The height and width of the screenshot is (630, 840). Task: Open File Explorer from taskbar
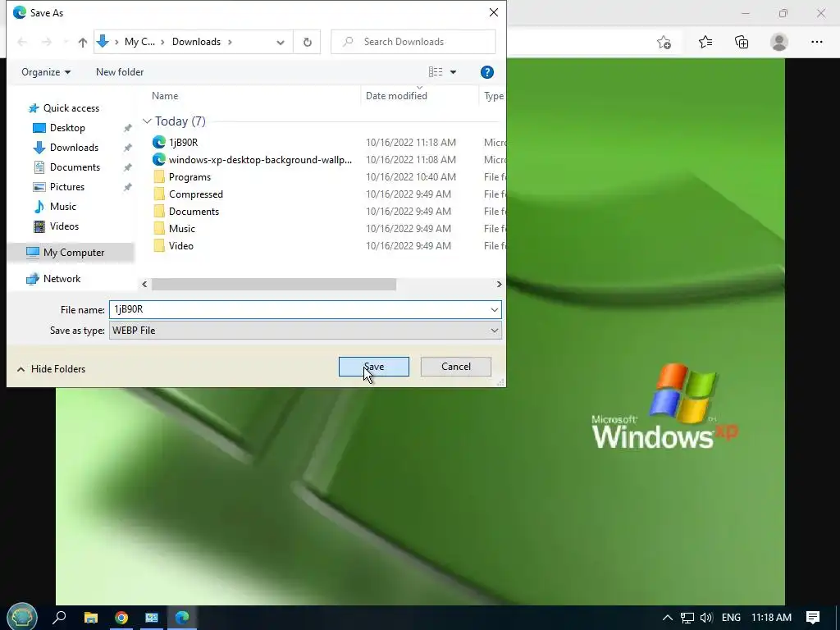click(x=91, y=618)
